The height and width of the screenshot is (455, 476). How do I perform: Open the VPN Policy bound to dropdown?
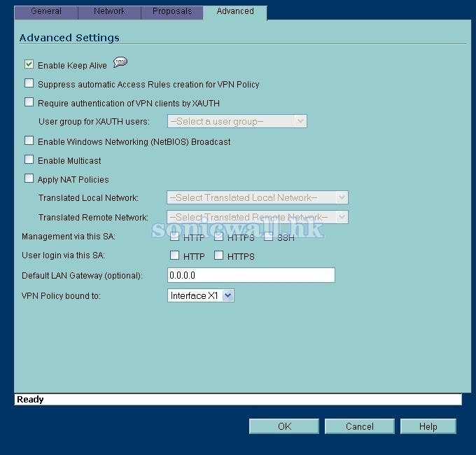coord(200,296)
